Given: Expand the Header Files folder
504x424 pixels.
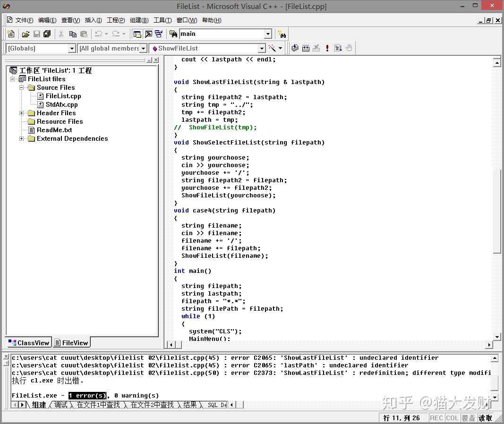Looking at the screenshot, I should pos(22,113).
